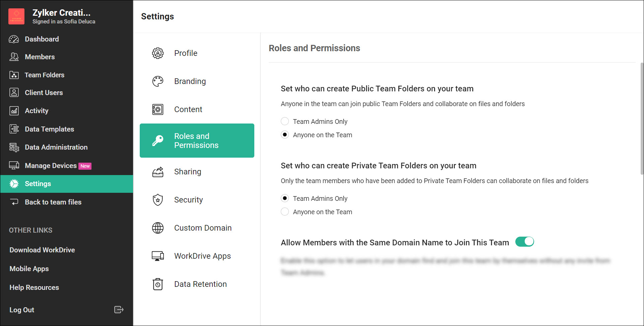Go to WorkDrive Apps settings

[x=202, y=256]
